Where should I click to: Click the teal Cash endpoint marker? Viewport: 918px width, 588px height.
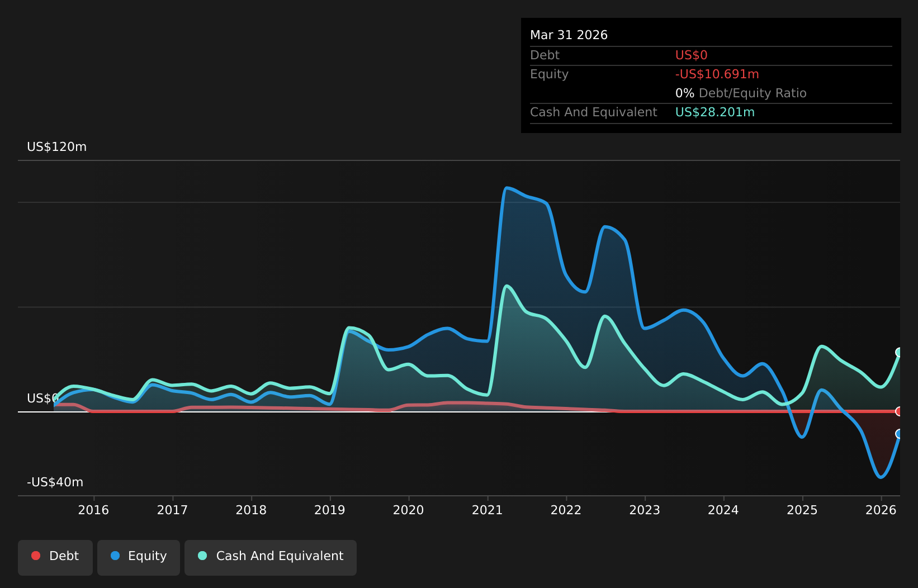coord(899,352)
